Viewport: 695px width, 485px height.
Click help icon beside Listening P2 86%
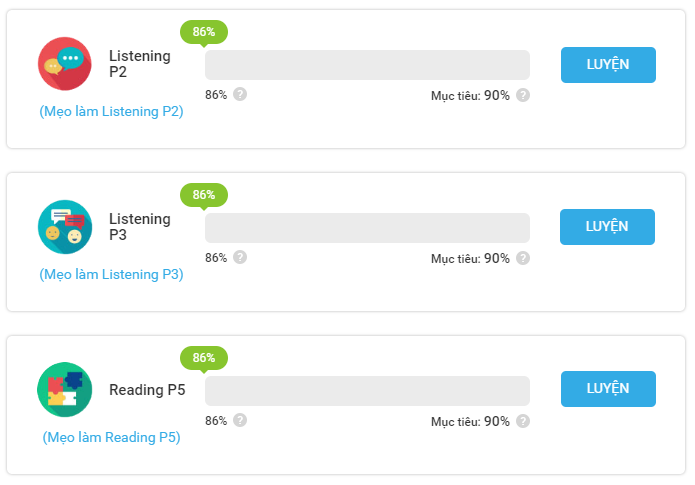pyautogui.click(x=240, y=95)
